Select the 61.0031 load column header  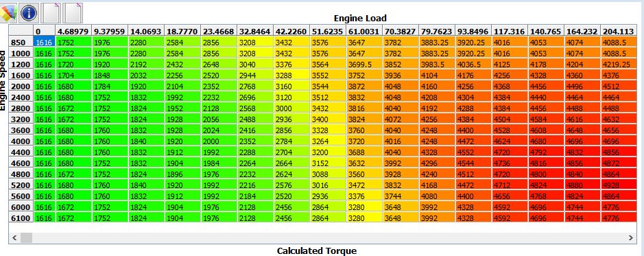point(364,32)
